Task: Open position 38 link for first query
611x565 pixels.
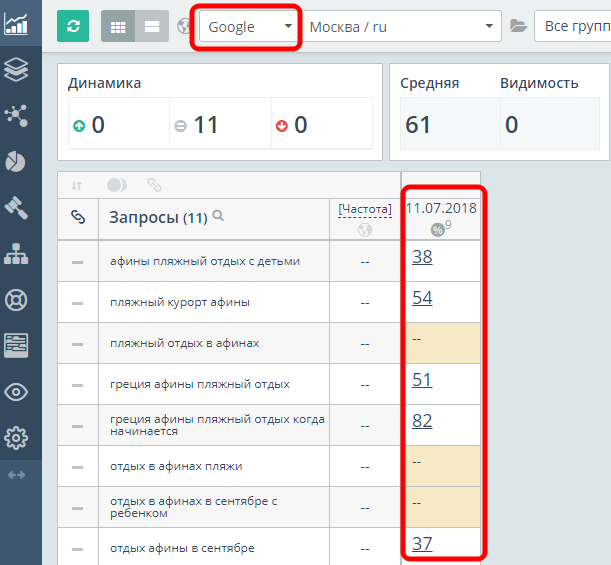Action: point(422,257)
